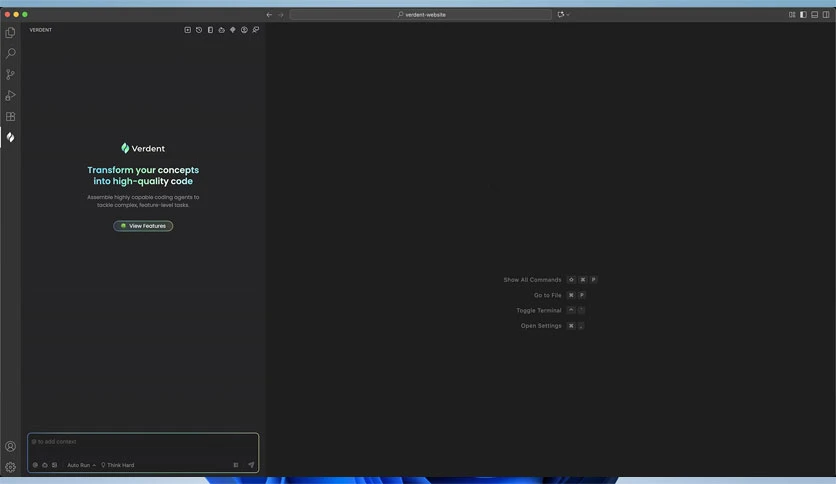Click the Verdent logo in welcome panel
The height and width of the screenshot is (484, 836).
pos(143,148)
